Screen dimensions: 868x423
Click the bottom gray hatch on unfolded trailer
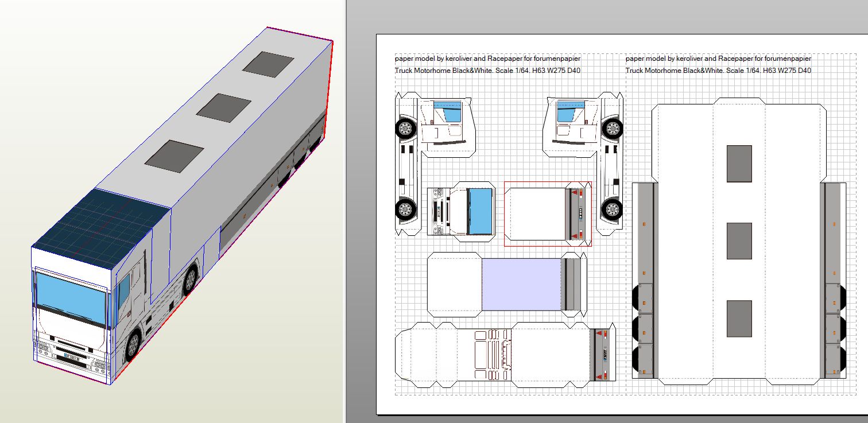739,319
